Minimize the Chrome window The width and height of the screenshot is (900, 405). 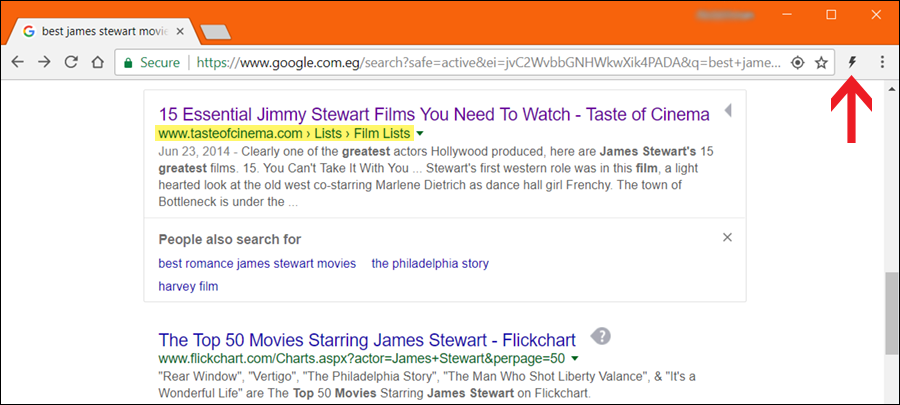[786, 15]
